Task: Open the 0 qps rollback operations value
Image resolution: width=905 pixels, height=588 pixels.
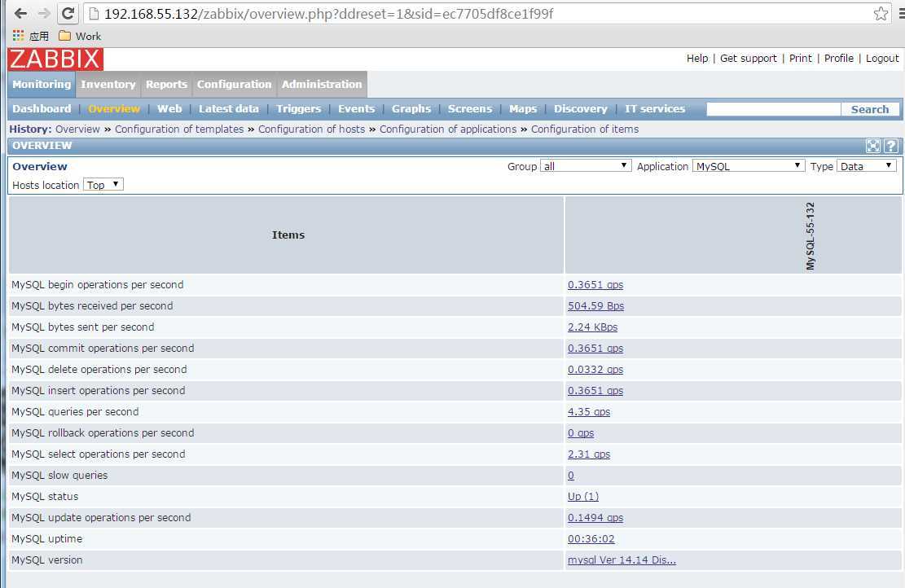Action: tap(581, 433)
